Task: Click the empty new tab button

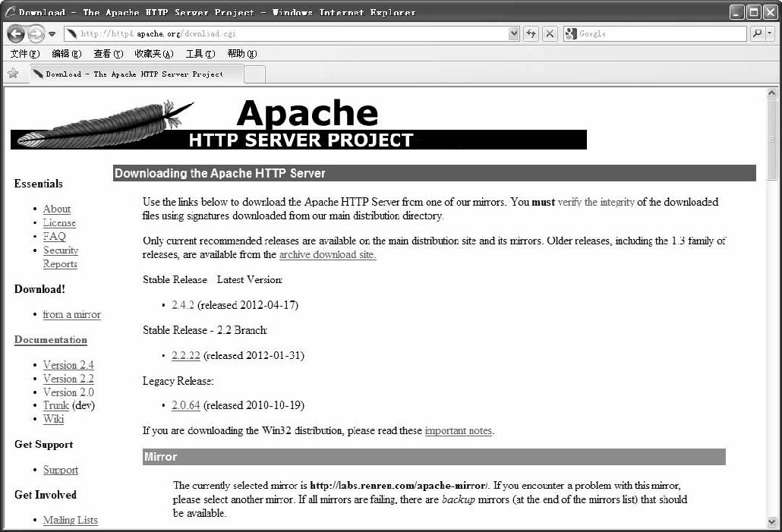Action: point(255,74)
